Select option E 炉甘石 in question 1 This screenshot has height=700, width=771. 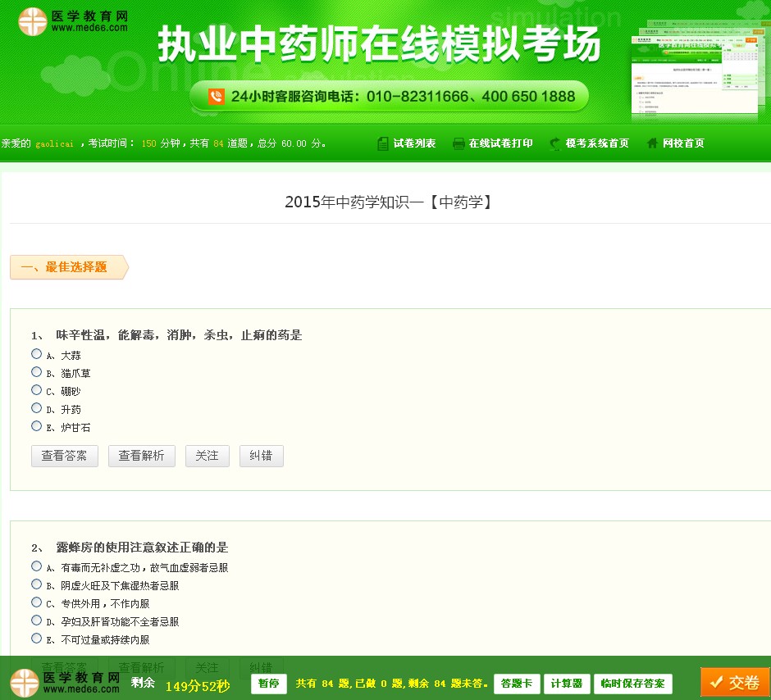[x=36, y=425]
